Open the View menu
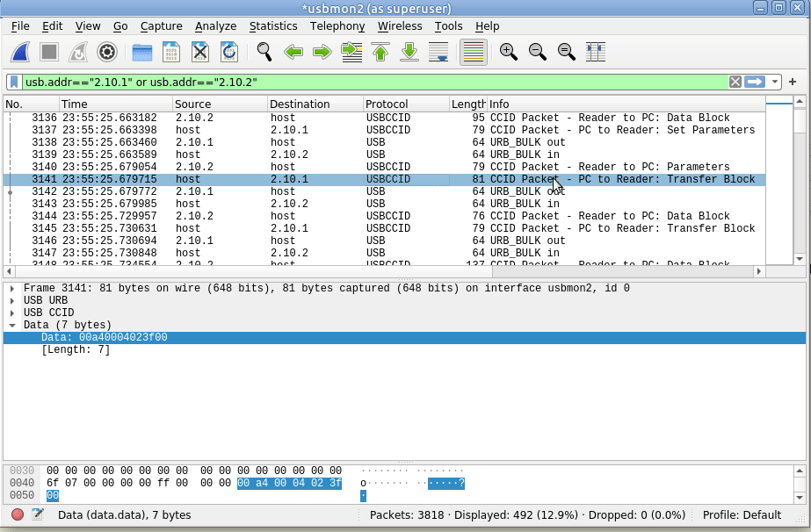 tap(87, 25)
